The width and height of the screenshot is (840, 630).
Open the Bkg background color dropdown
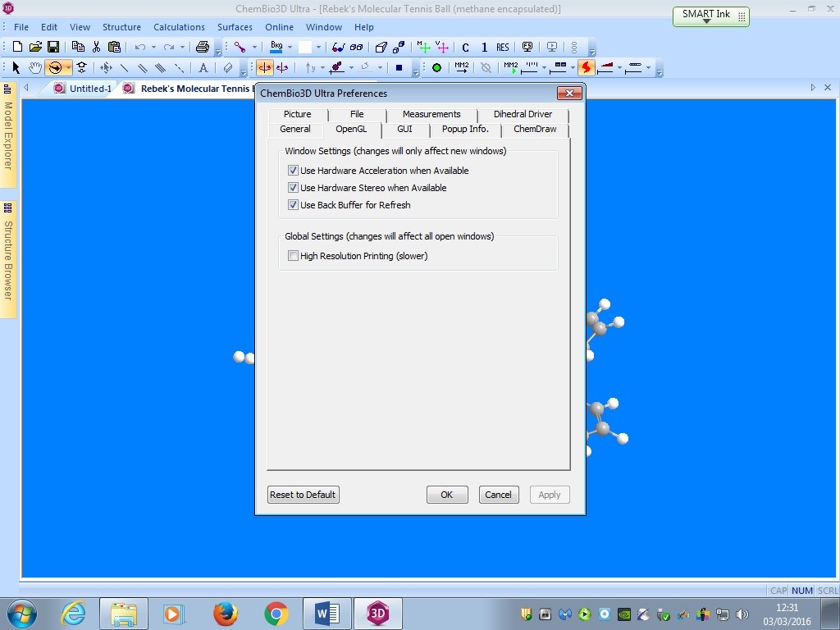tap(290, 47)
